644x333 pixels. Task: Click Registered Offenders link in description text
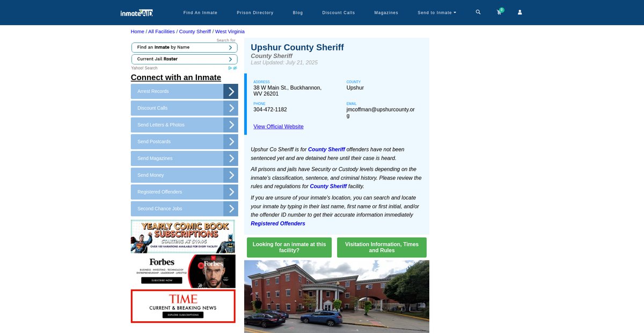(278, 223)
